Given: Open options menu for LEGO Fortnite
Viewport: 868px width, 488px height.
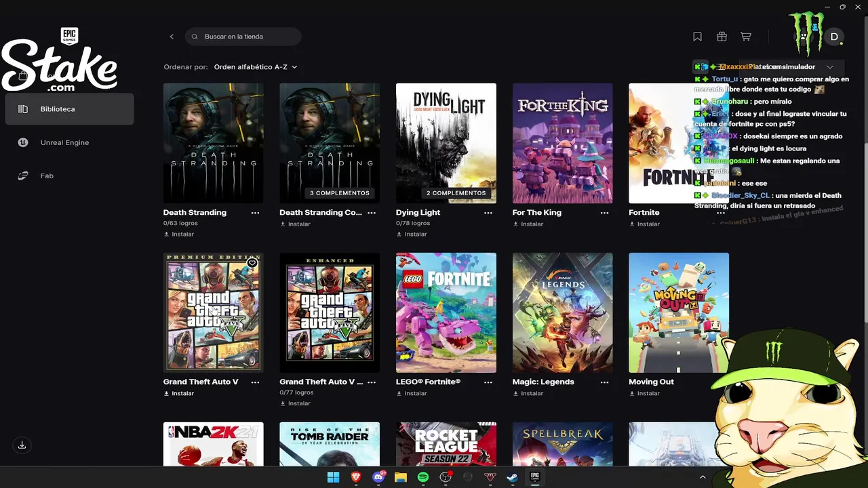Looking at the screenshot, I should [488, 382].
